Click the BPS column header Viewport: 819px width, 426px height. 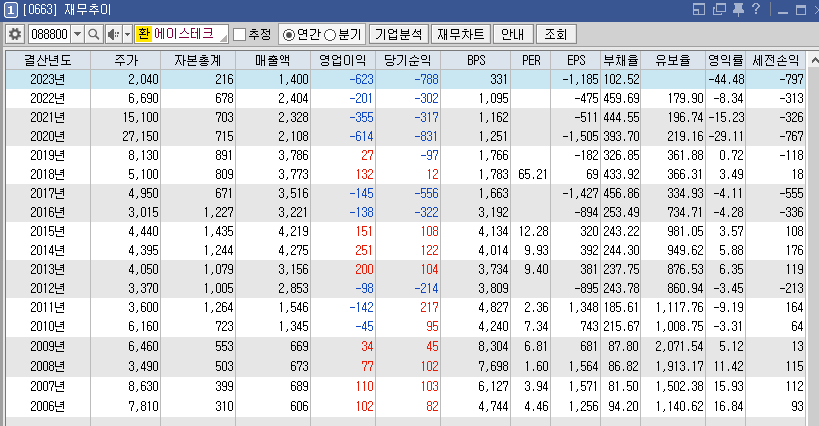tap(476, 61)
